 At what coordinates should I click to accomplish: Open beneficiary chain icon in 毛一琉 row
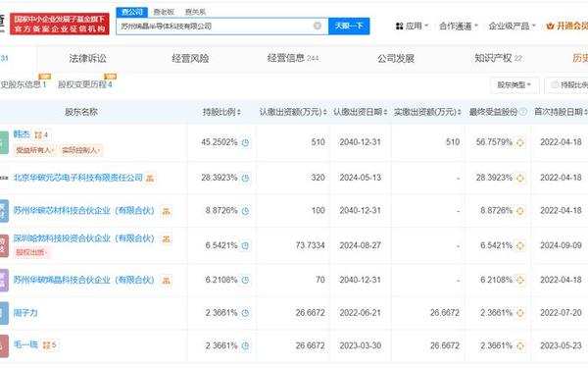(x=520, y=345)
